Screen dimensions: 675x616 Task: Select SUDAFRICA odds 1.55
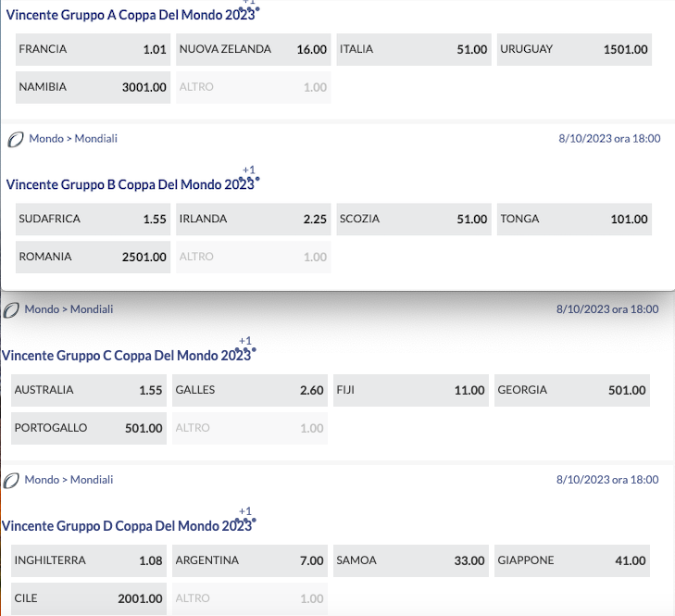coord(91,220)
